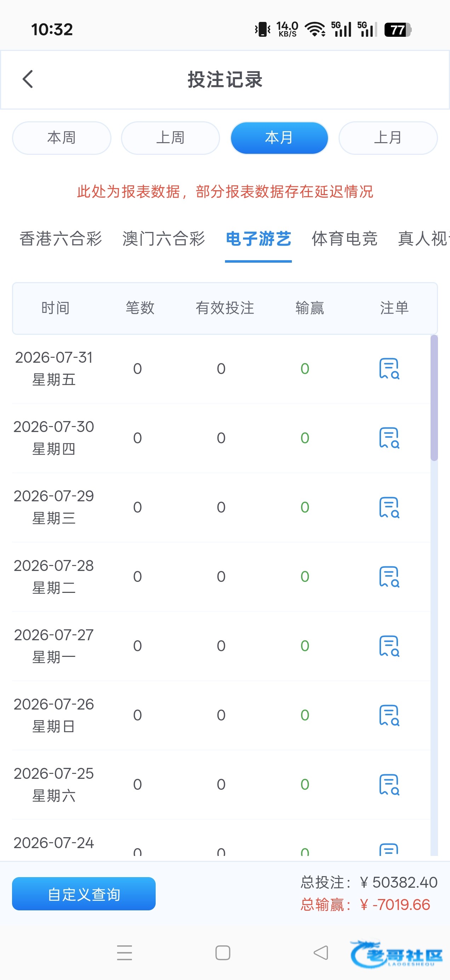The width and height of the screenshot is (450, 980).
Task: Select the active 本月 filter pill
Action: pos(279,138)
